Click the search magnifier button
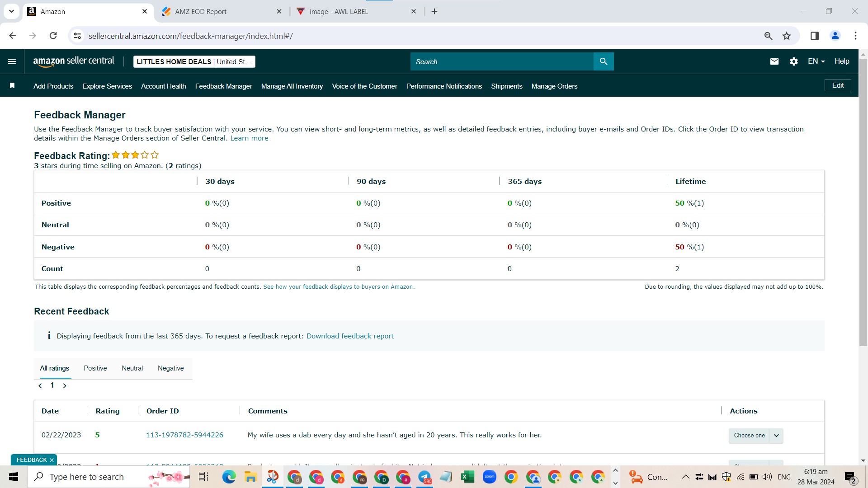868x488 pixels. 604,61
